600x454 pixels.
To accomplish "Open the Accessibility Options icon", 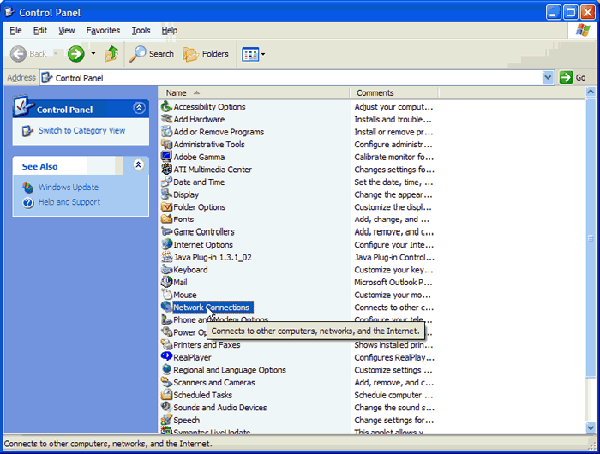I will [x=166, y=107].
